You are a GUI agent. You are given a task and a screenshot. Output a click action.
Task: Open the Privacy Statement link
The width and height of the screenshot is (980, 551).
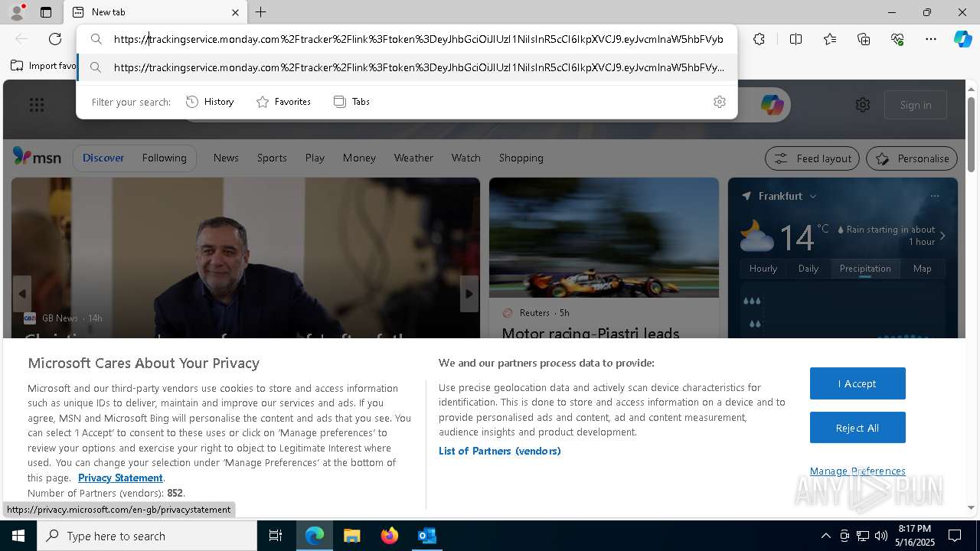click(x=120, y=478)
